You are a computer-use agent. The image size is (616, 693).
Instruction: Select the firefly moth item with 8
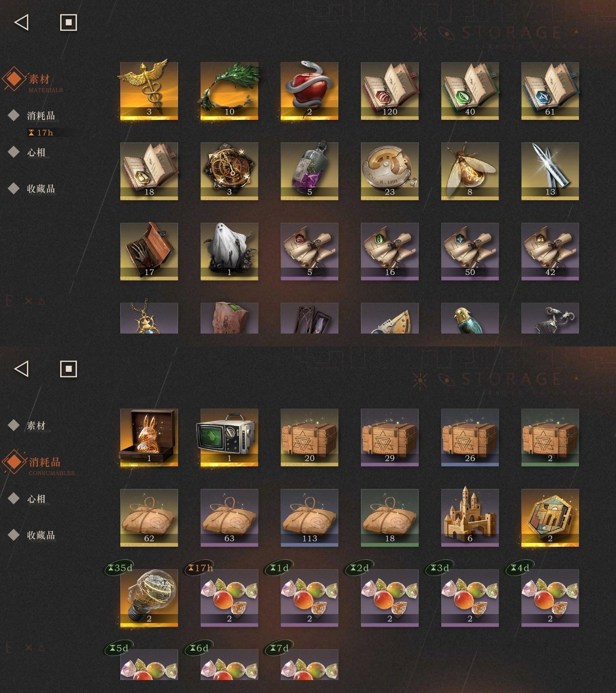(470, 171)
